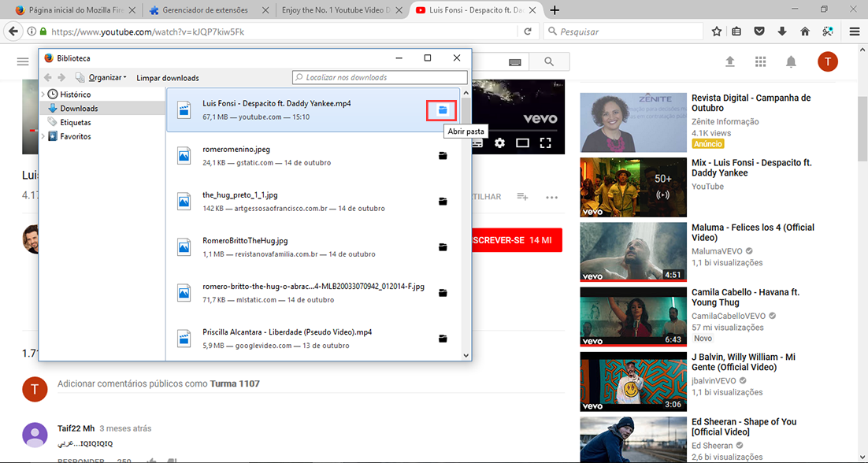Subscribe with the red INSCREVER-SE button

(x=517, y=241)
